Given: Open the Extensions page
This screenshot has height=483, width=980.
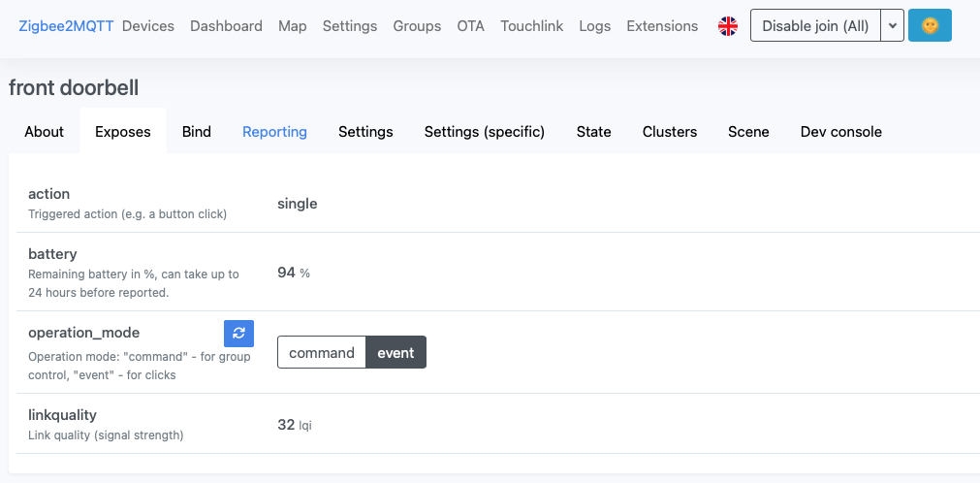Looking at the screenshot, I should (662, 26).
